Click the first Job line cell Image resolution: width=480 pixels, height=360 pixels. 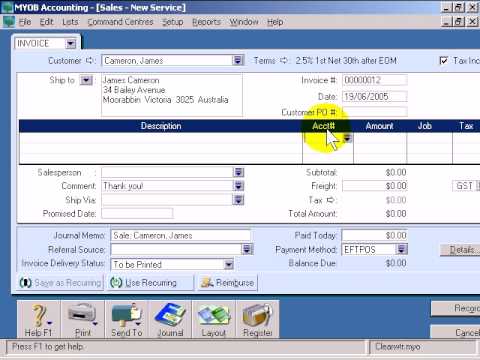point(430,138)
